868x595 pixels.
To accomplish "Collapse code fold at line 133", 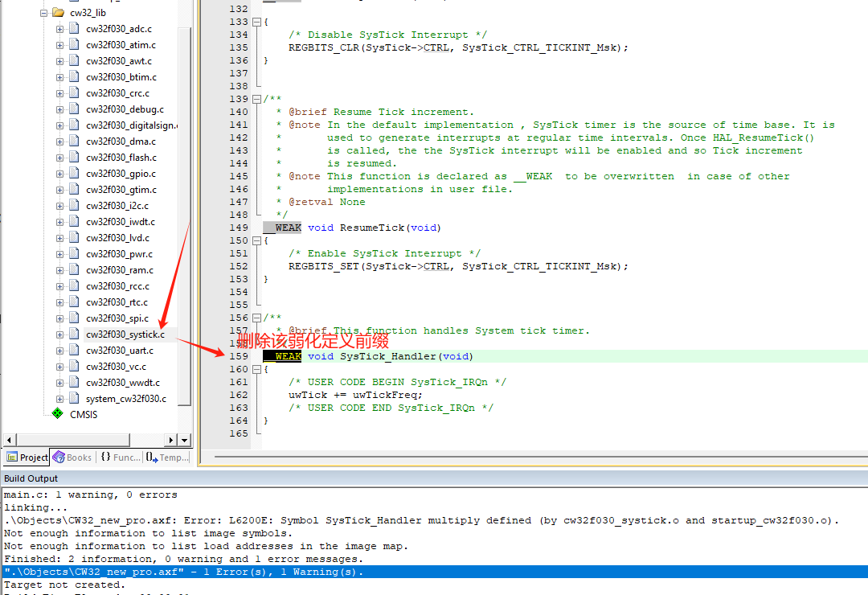I will (256, 23).
